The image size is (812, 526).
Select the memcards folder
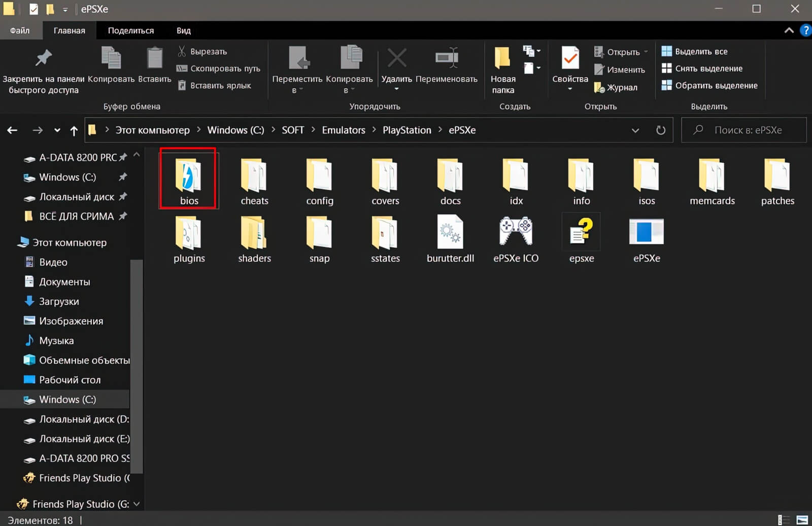[712, 182]
